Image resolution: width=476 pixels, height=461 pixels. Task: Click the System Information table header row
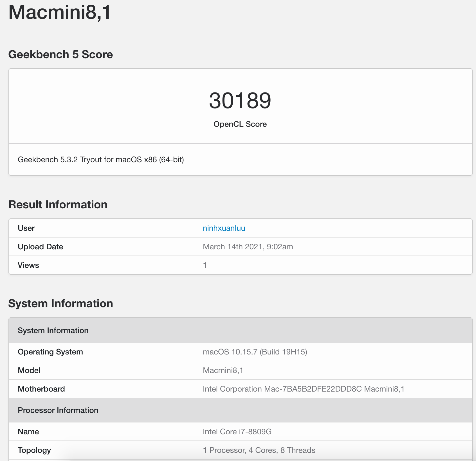click(x=241, y=330)
